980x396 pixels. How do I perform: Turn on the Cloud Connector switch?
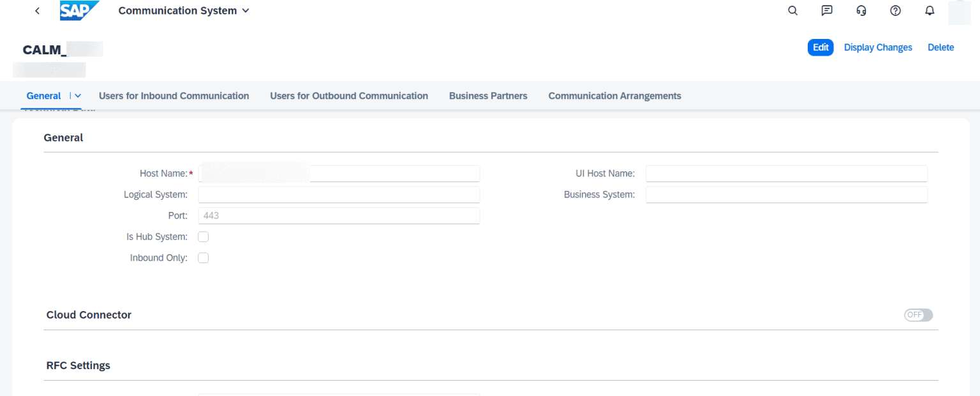click(917, 315)
